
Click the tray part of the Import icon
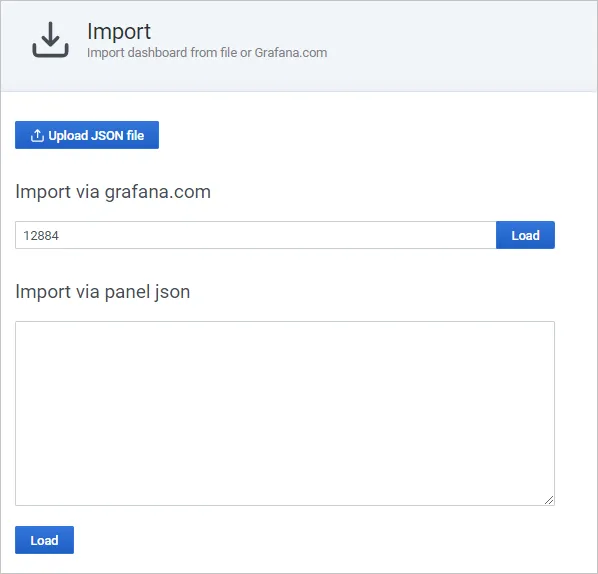coord(50,51)
